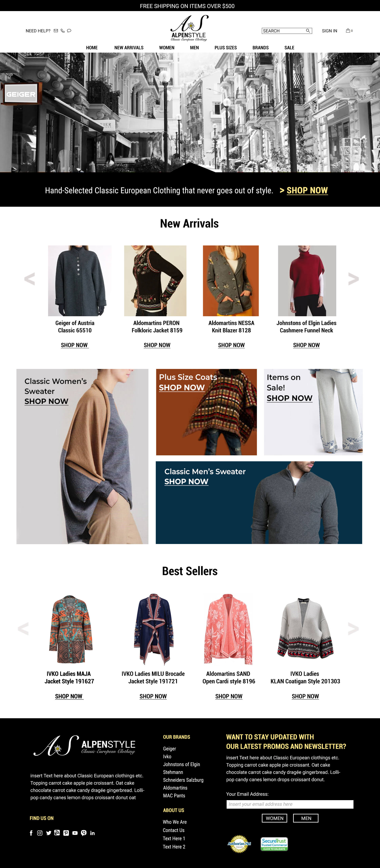Image resolution: width=380 pixels, height=868 pixels.
Task: Open the Pinterest footer icon
Action: point(66,833)
